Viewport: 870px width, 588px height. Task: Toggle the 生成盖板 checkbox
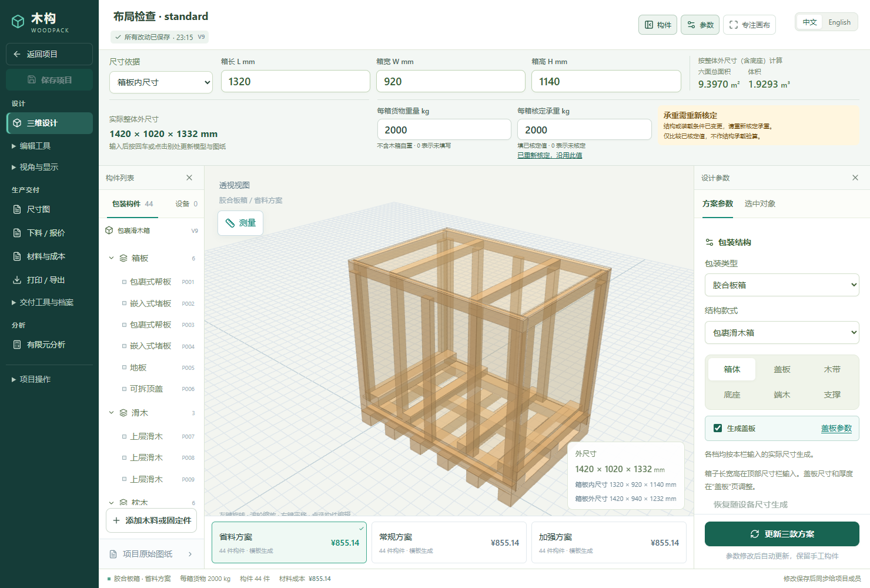[718, 428]
